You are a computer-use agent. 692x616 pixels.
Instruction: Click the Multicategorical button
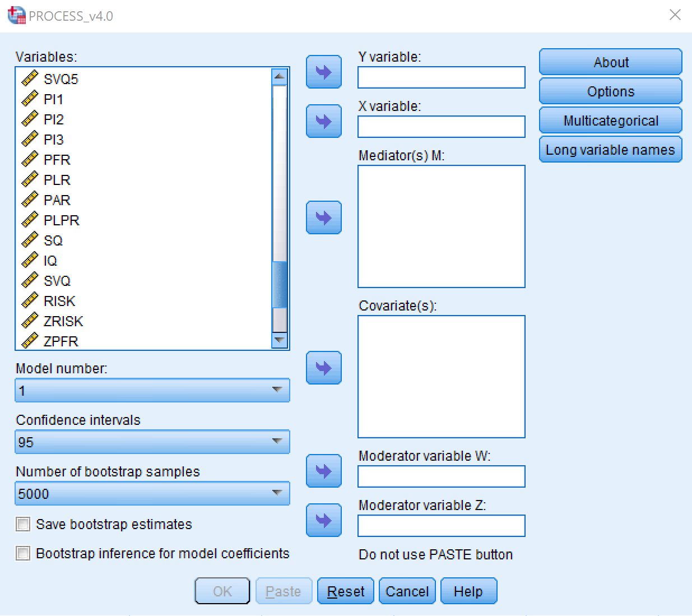[610, 120]
